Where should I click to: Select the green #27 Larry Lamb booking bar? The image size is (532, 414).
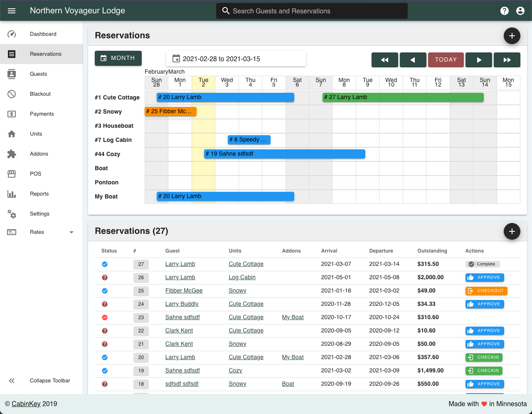(x=403, y=97)
